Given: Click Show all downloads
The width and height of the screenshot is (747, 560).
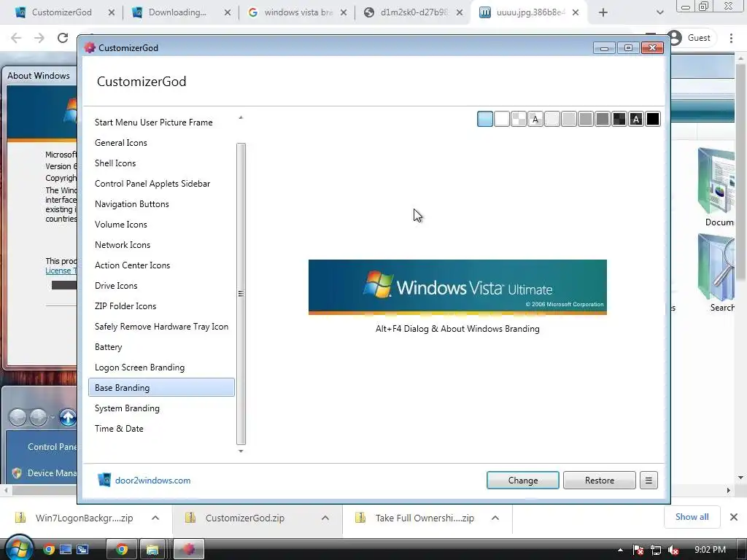Looking at the screenshot, I should (692, 517).
